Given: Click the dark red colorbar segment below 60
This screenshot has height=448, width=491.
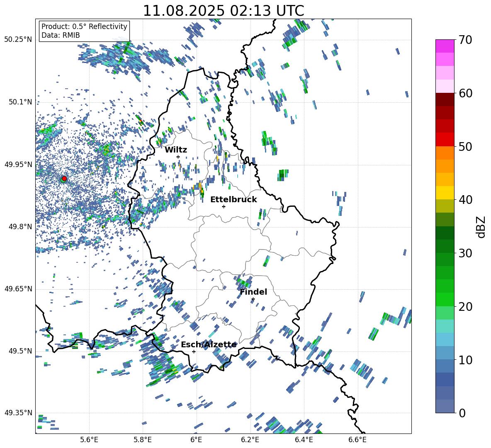Looking at the screenshot, I should pyautogui.click(x=445, y=99).
